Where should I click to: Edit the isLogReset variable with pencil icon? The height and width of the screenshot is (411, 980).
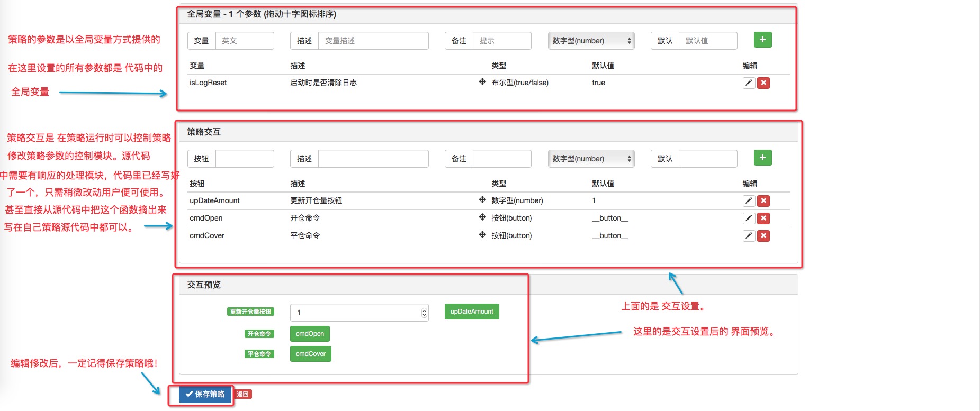coord(749,83)
